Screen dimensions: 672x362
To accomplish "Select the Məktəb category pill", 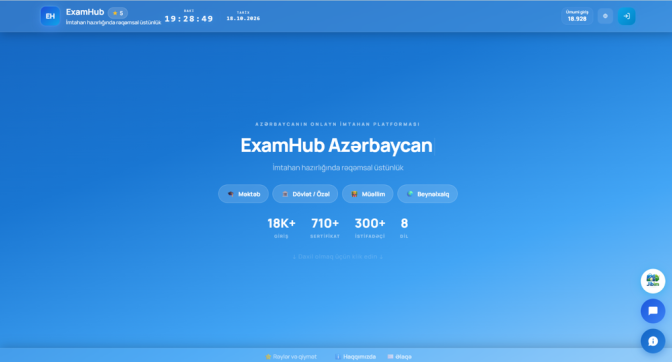I will point(243,194).
